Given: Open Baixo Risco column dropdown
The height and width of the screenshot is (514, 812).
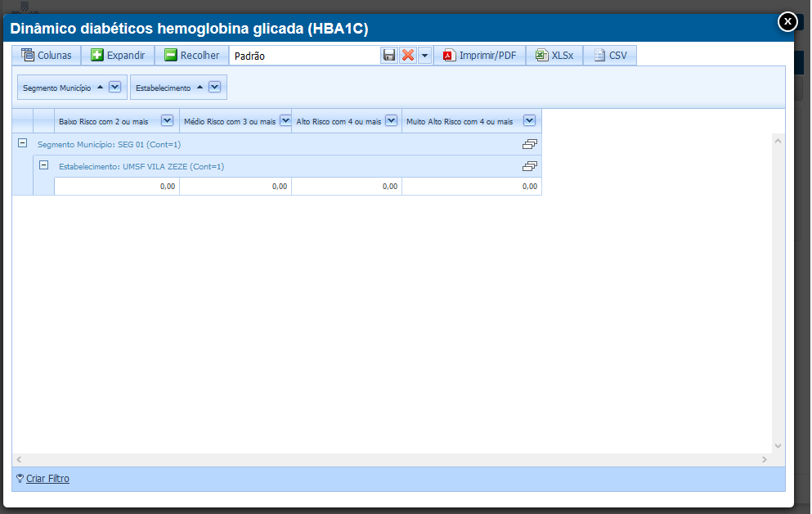Looking at the screenshot, I should tap(167, 121).
